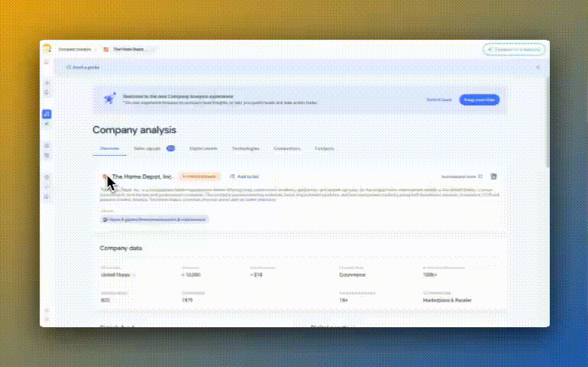Close the guide bar with the X icon
Viewport: 588px width, 367px height.
click(538, 67)
